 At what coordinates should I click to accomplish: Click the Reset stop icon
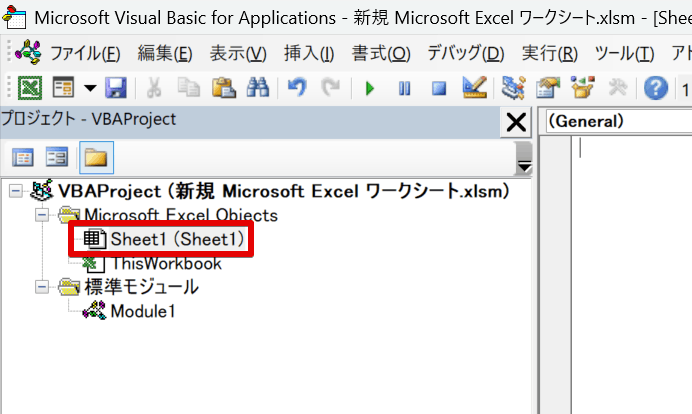click(439, 88)
